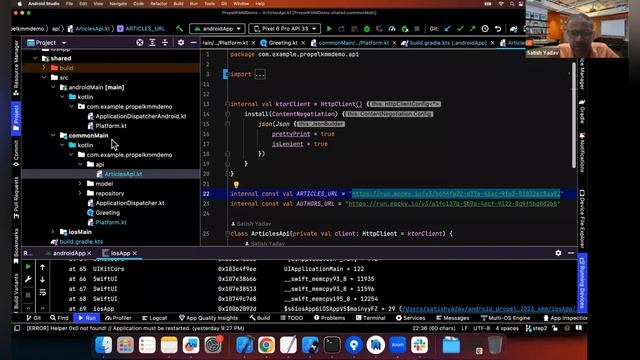
Task: Collapse the commonMain node
Action: [53, 135]
